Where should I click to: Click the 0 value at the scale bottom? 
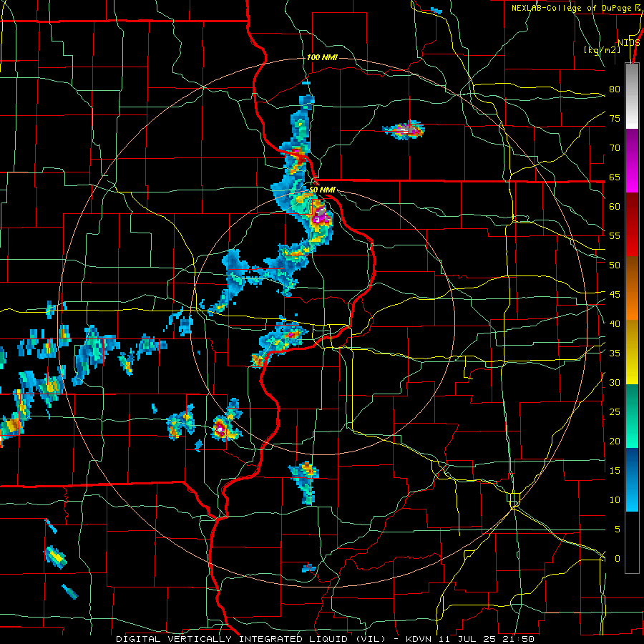click(x=618, y=559)
